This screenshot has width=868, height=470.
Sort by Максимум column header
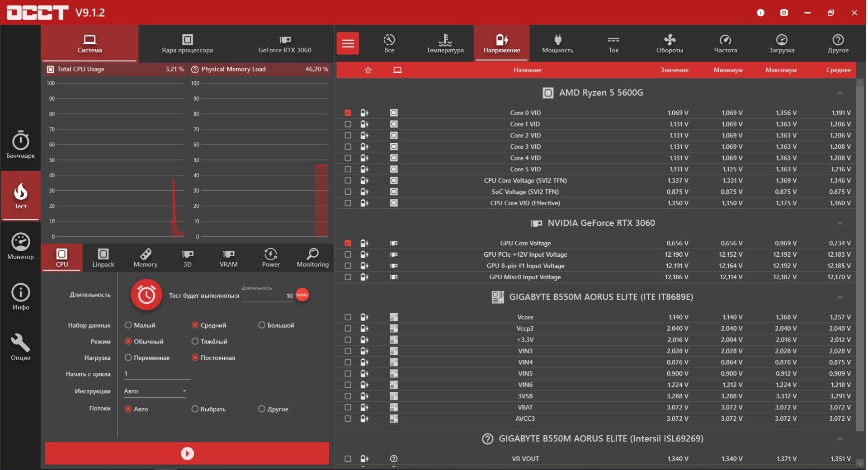[781, 70]
